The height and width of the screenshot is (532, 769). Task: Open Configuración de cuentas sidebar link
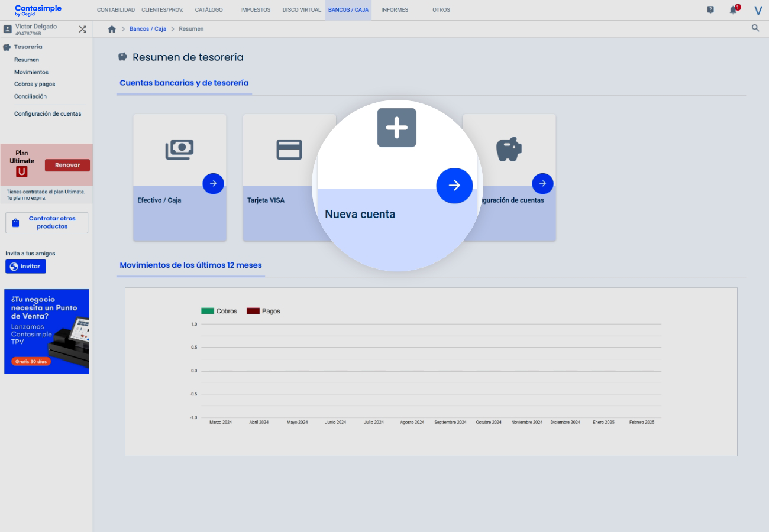pos(48,113)
